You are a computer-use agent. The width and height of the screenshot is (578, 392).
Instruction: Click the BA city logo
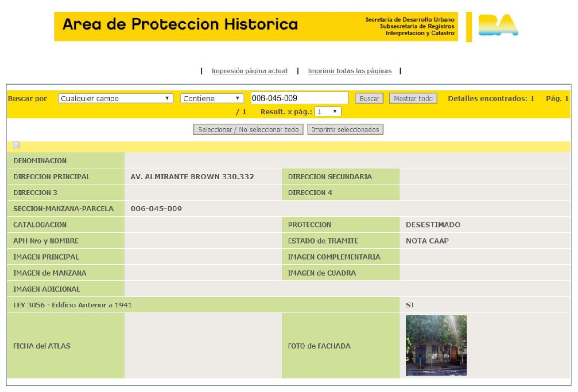498,25
